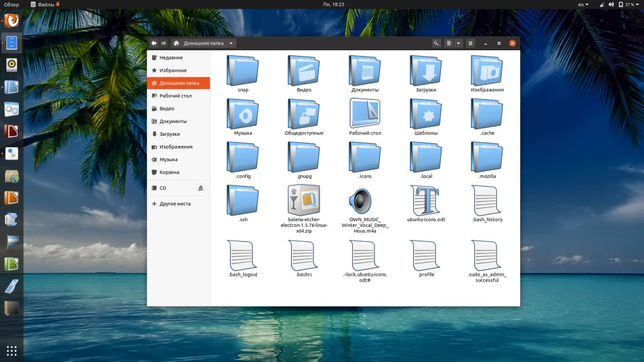Select the Видео folder icon
This screenshot has height=362, width=644.
pos(304,71)
